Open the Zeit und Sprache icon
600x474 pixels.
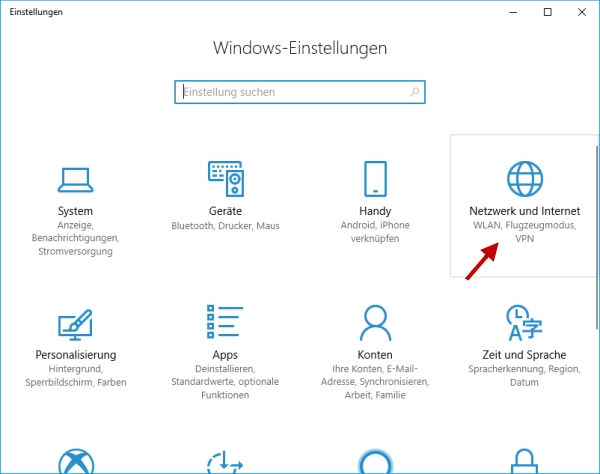(x=524, y=323)
